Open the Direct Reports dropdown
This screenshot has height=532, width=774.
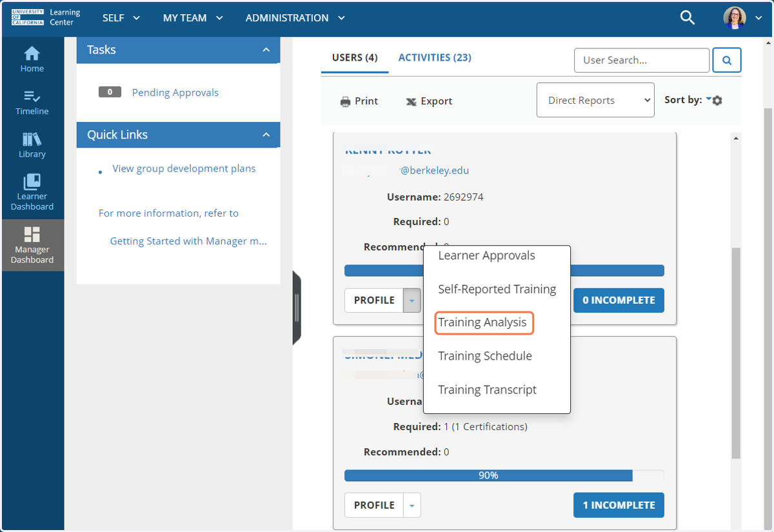(x=595, y=100)
